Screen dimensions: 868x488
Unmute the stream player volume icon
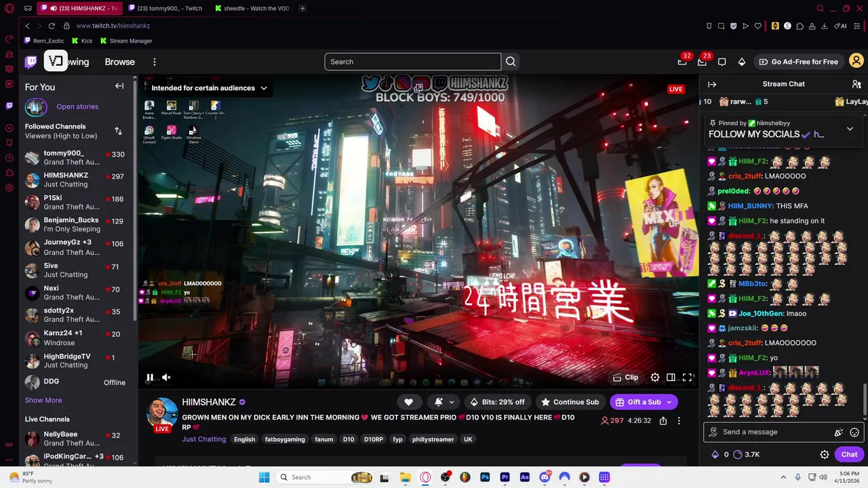point(166,378)
